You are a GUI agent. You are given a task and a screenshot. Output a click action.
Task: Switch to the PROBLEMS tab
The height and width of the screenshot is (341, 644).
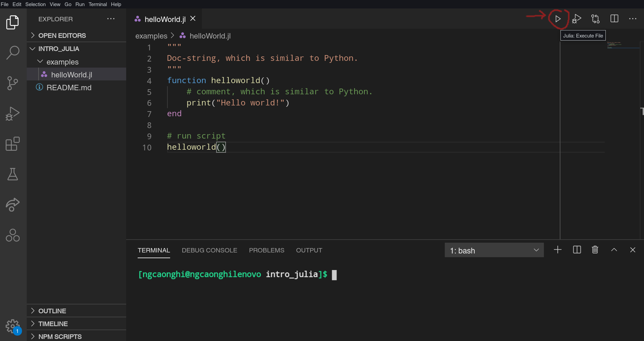point(267,250)
